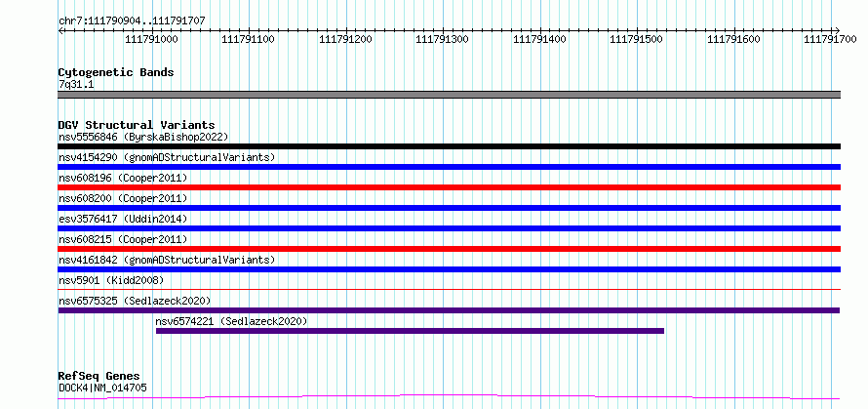Select the red nsv608215 variant bar
Viewport: 868px width, 409px height.
[x=449, y=249]
